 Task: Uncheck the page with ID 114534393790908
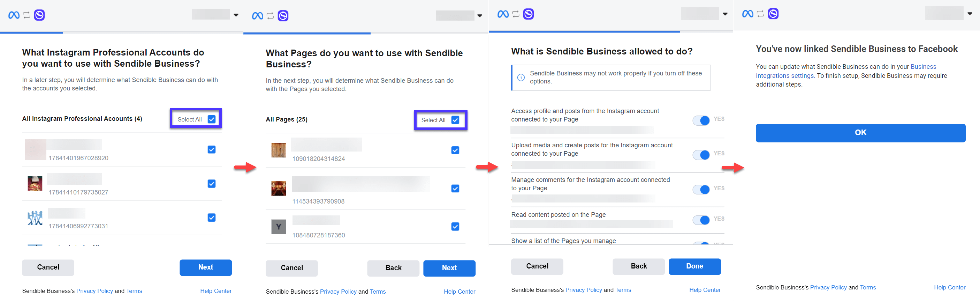pyautogui.click(x=455, y=189)
